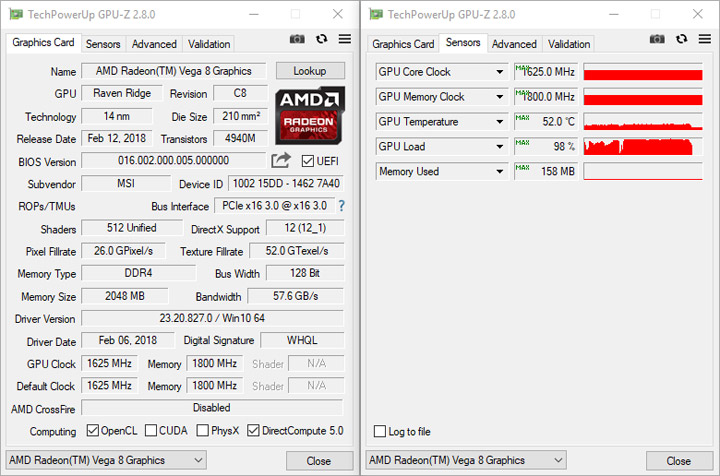Click the 512 Unified shaders field
Screen dimensions: 720x476
click(132, 228)
